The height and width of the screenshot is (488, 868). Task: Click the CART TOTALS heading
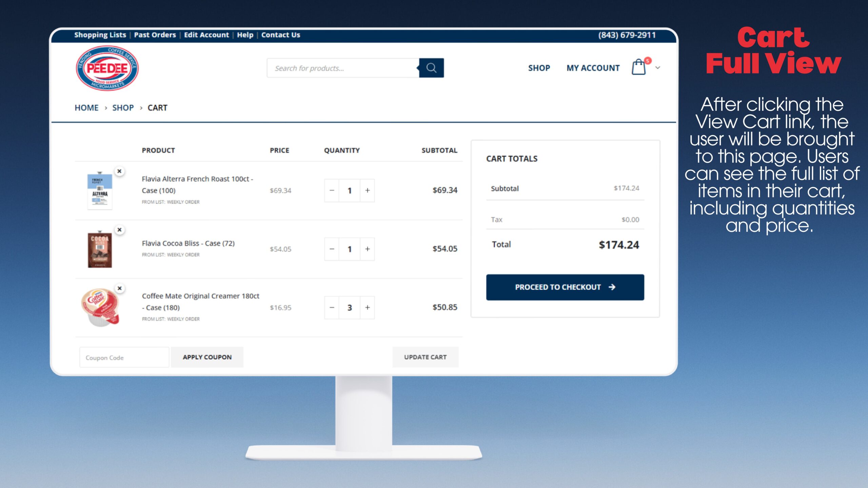pos(512,159)
